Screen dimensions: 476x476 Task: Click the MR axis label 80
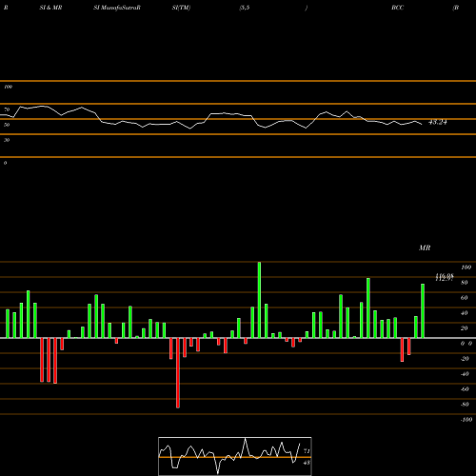pyautogui.click(x=465, y=283)
